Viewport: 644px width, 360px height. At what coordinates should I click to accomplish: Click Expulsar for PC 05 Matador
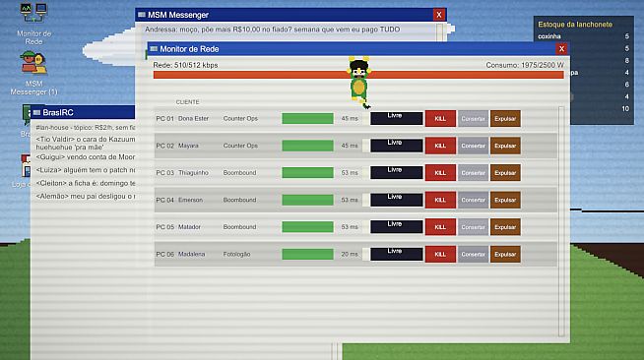(505, 227)
